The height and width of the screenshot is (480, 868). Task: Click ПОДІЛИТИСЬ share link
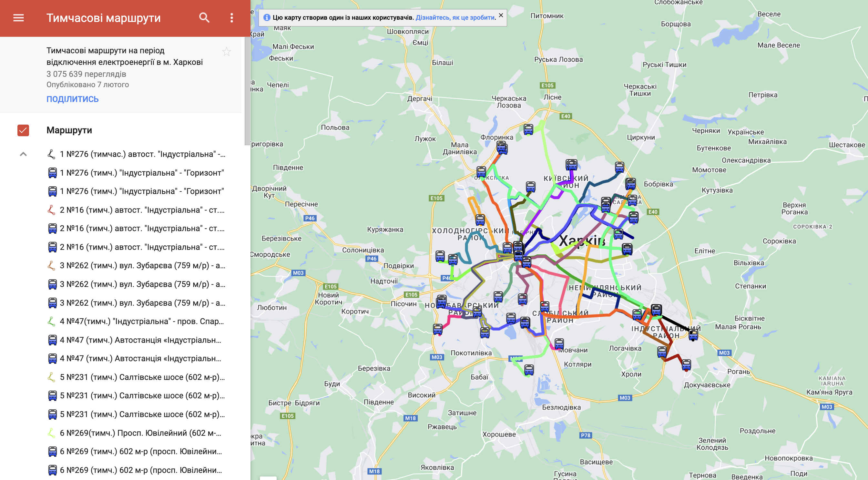click(x=72, y=99)
